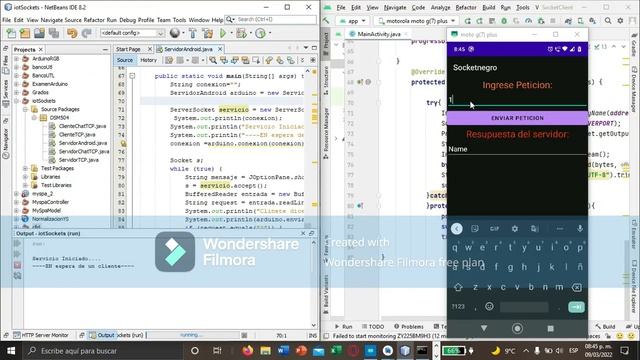This screenshot has height=360, width=640.
Task: Expand Libraries node in iotSockets
Action: [25, 177]
